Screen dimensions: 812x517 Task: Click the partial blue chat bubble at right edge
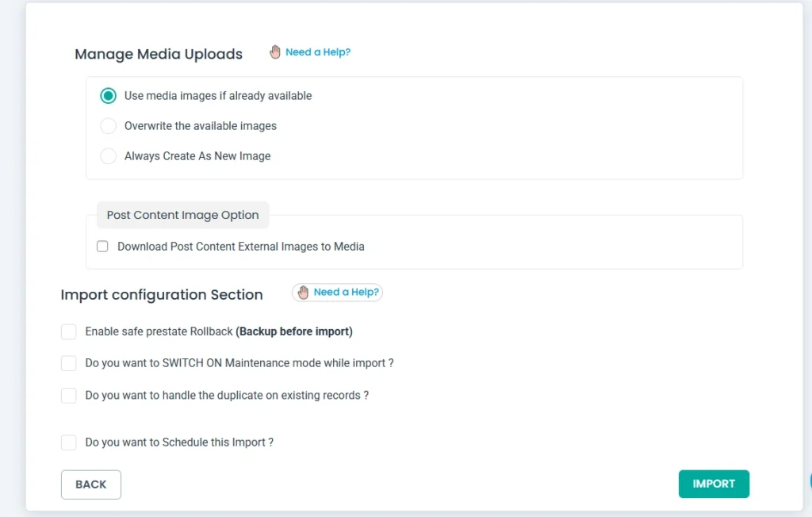coord(809,481)
